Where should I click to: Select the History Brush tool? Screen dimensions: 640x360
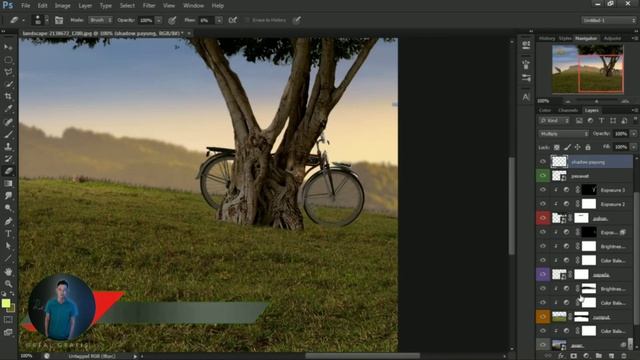[x=8, y=159]
